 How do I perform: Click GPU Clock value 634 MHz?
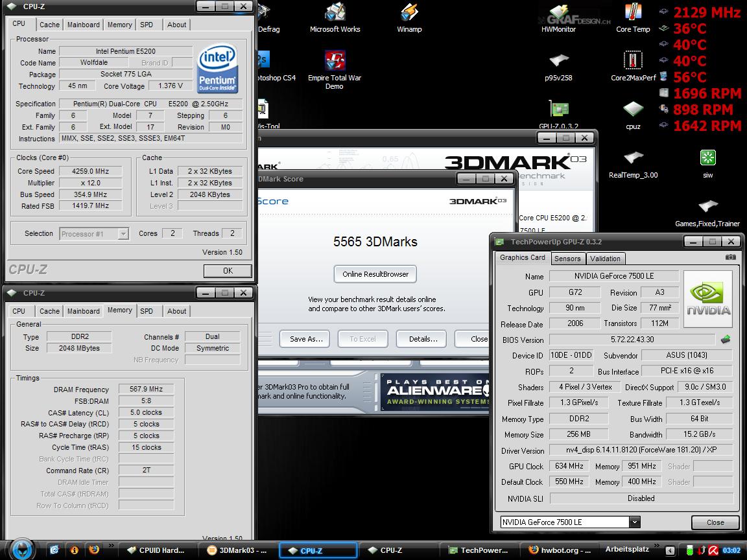(569, 466)
